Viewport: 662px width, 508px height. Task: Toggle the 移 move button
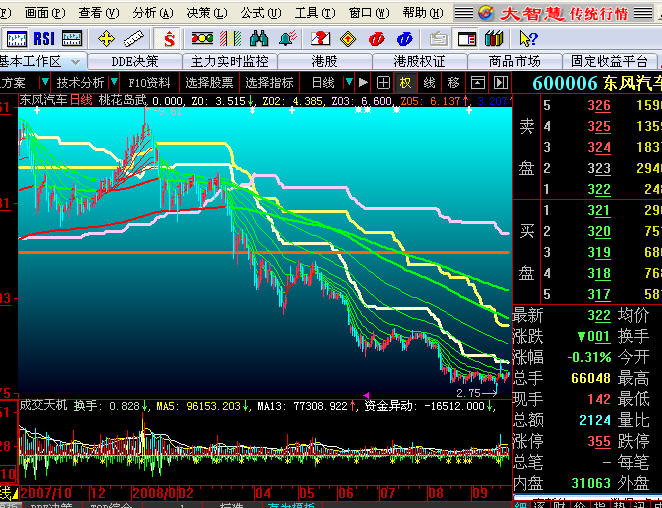pyautogui.click(x=453, y=82)
